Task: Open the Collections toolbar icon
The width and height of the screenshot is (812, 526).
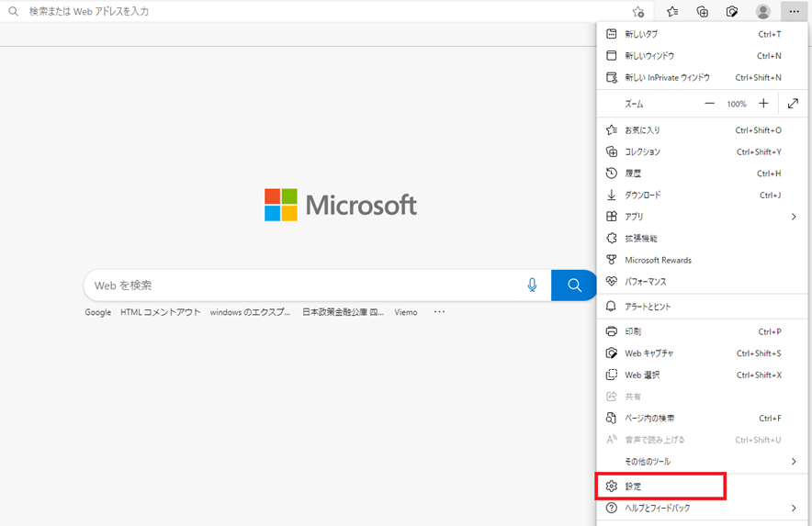Action: [702, 11]
